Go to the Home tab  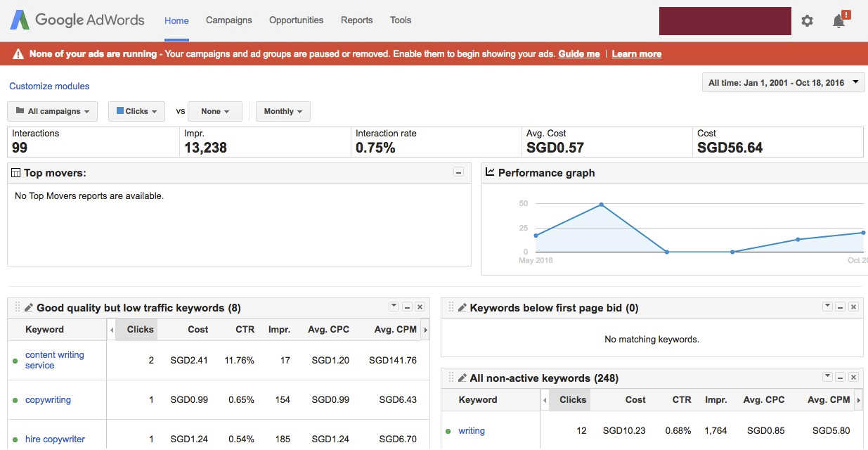[x=176, y=20]
